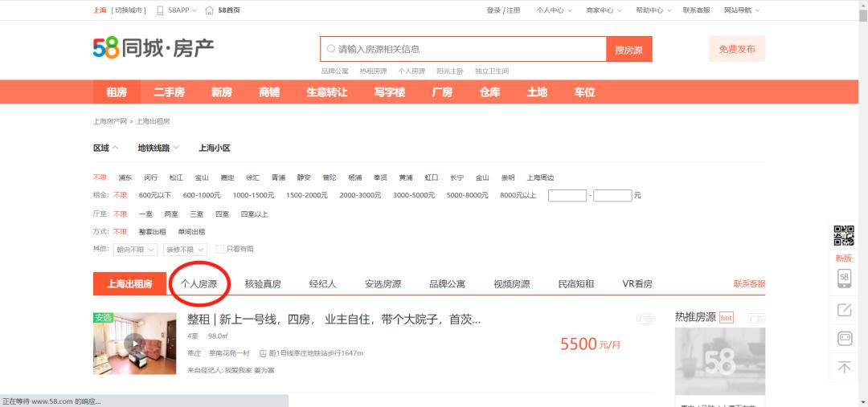Open the 装修不限 dropdown

click(x=185, y=250)
